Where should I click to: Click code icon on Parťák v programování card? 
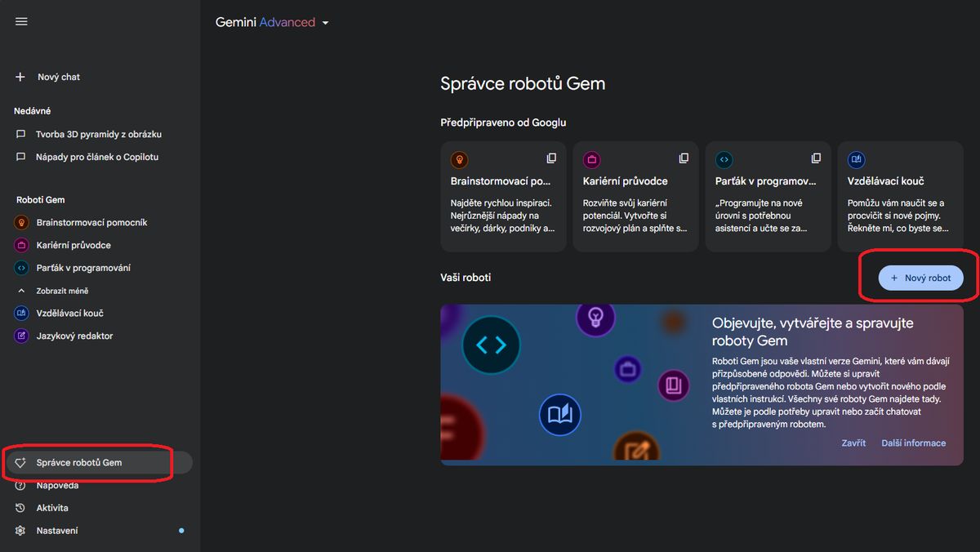[x=724, y=159]
